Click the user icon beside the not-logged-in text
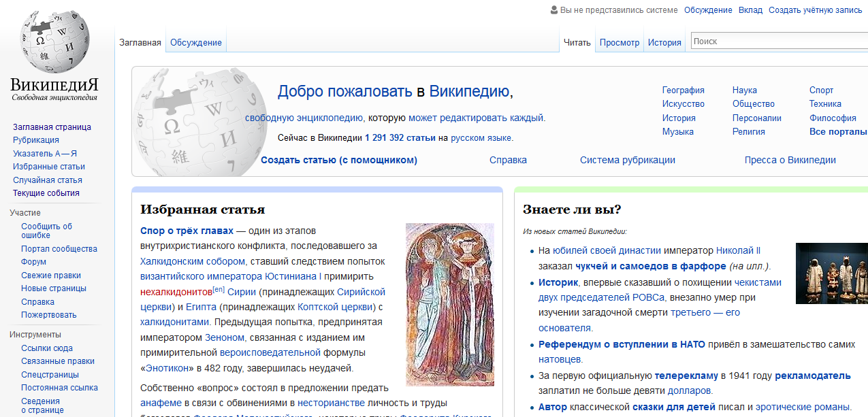868x417 pixels. 553,10
